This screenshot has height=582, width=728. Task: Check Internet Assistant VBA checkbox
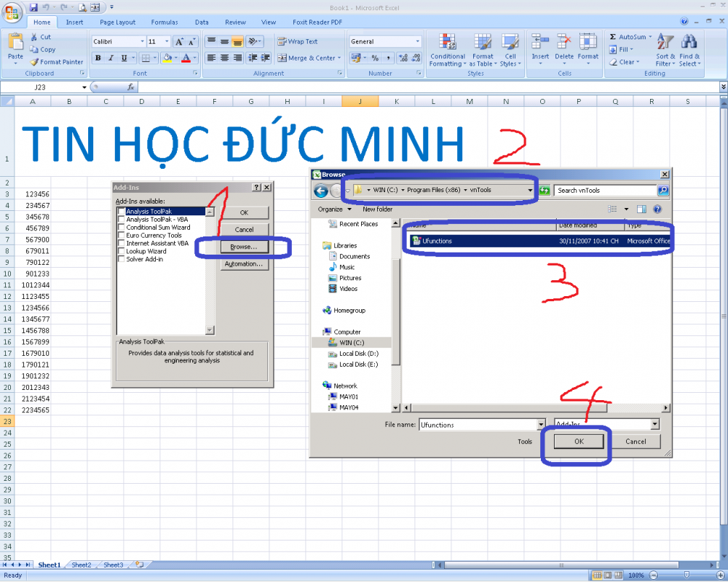click(121, 243)
